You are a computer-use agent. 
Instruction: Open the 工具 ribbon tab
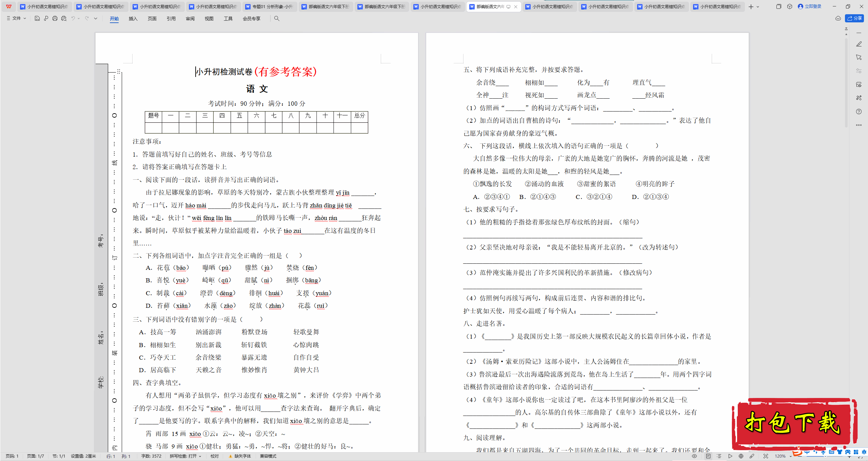coord(228,19)
